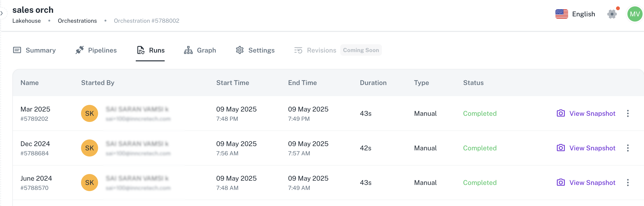Image resolution: width=644 pixels, height=206 pixels.
Task: Select the Runs tab
Action: (x=150, y=50)
